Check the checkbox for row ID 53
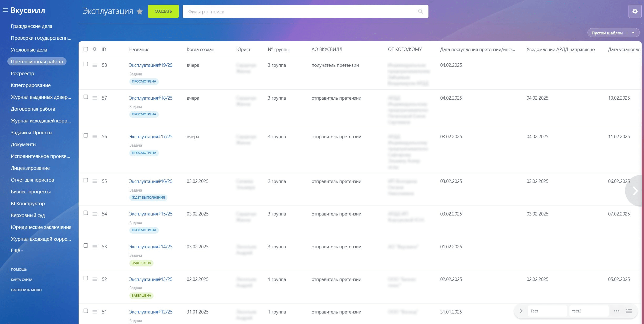 (x=86, y=245)
